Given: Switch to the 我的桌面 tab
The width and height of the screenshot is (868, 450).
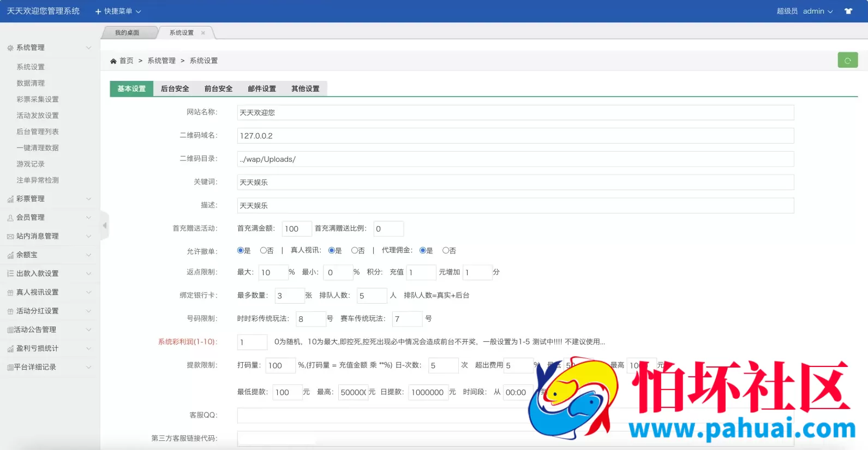Looking at the screenshot, I should (127, 33).
